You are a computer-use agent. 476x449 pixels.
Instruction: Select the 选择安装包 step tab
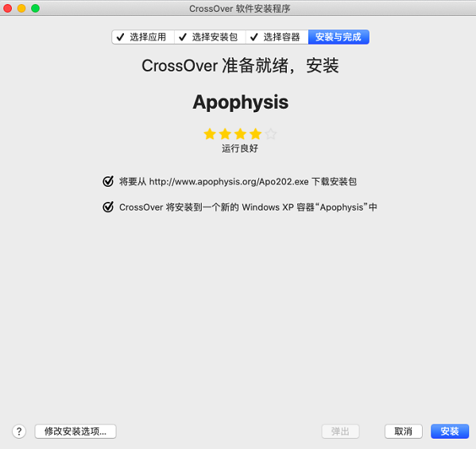pos(210,37)
